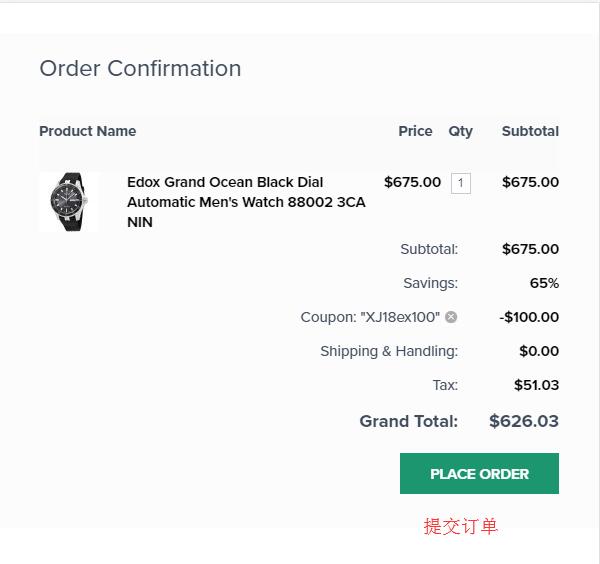Viewport: 600px width, 564px height.
Task: Click the Shipping & Handling label
Action: tap(389, 351)
